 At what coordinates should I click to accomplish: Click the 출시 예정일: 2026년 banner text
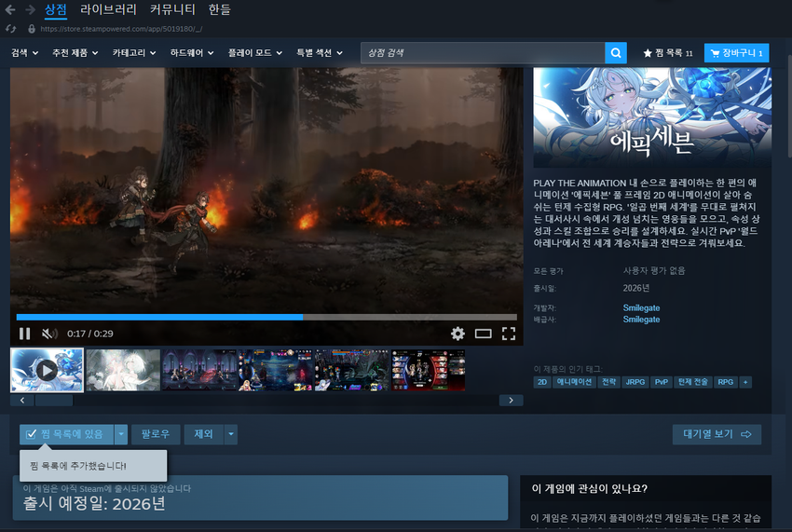click(94, 504)
